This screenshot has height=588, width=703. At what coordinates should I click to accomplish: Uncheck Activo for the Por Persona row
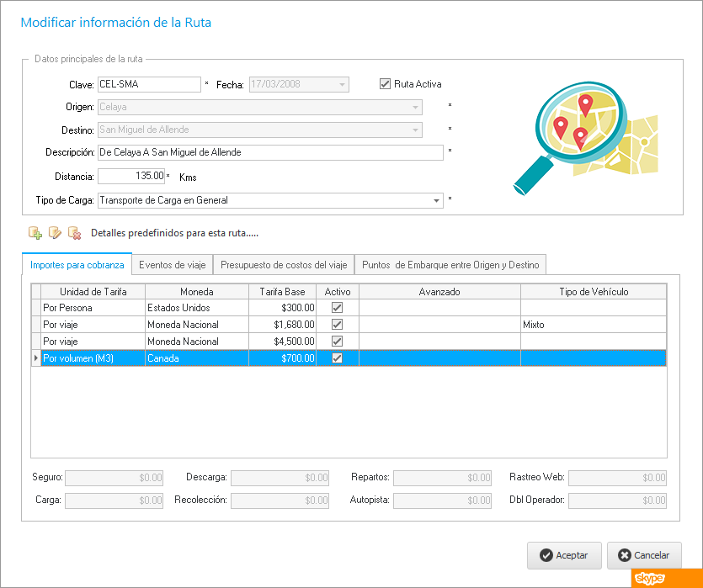click(338, 308)
